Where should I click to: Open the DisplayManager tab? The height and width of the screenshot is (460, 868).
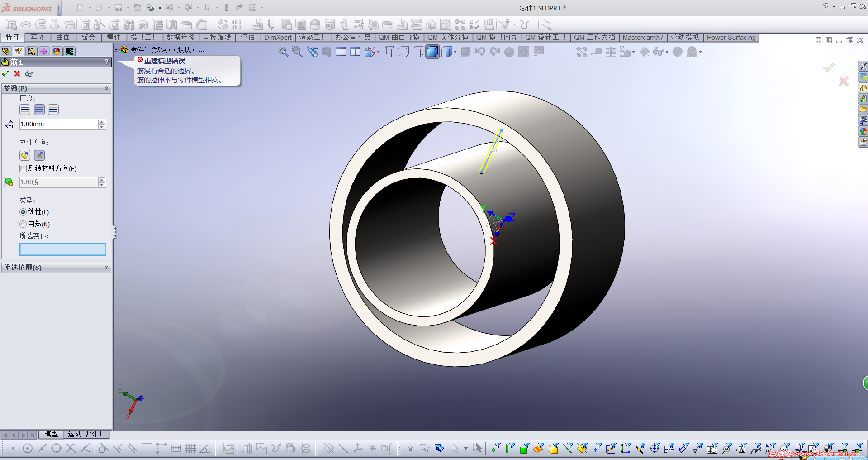tap(57, 51)
